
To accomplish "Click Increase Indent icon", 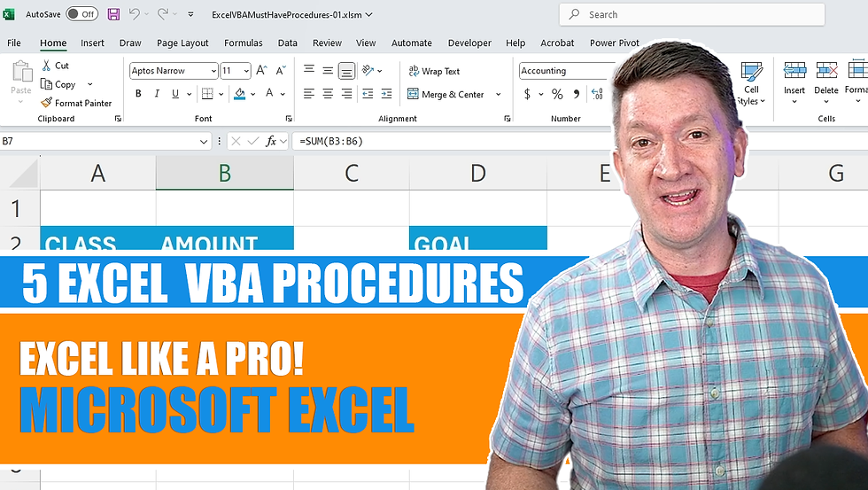I will pyautogui.click(x=386, y=94).
